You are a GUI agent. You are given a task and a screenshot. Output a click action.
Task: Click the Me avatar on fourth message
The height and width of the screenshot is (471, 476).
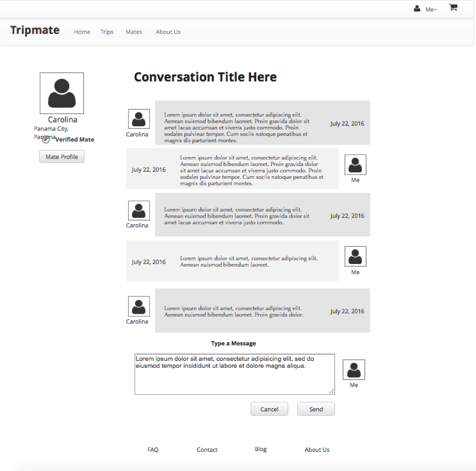355,256
